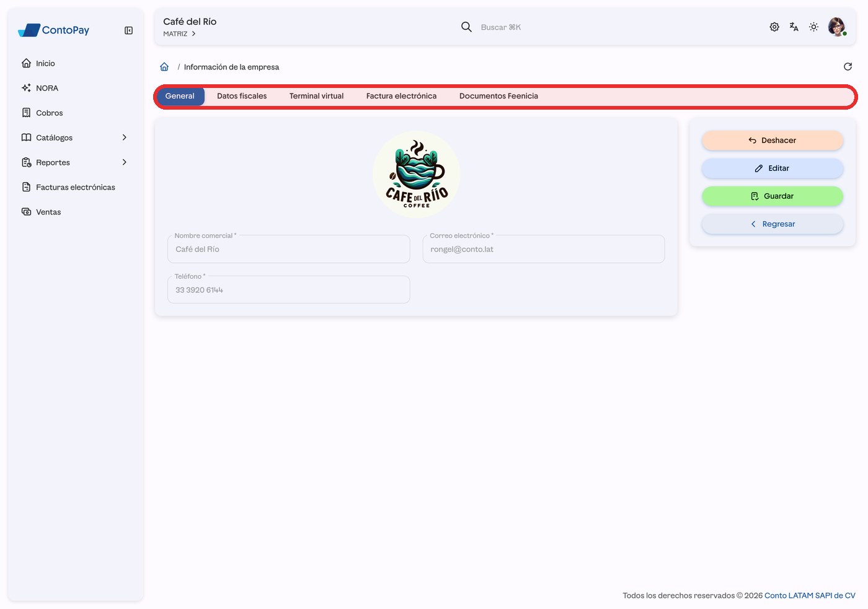
Task: Click the Café del Río logo image
Action: pos(417,174)
